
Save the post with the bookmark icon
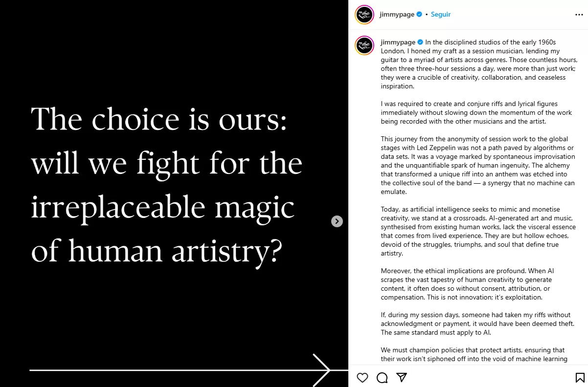click(579, 377)
